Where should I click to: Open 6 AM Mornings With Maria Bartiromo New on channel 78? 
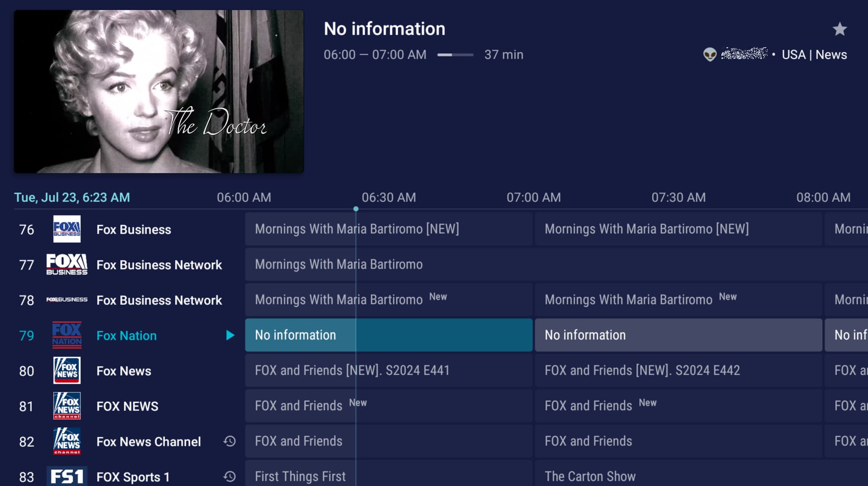389,300
